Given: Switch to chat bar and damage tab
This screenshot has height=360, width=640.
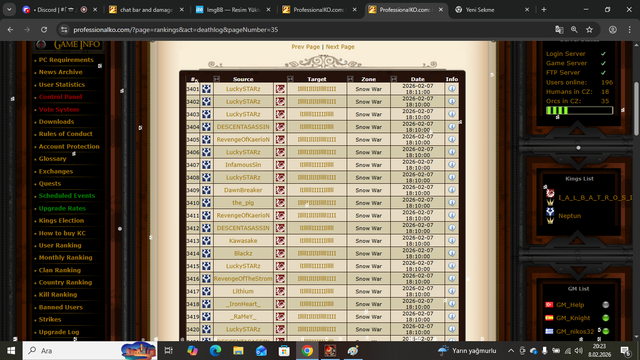Looking at the screenshot, I should [146, 9].
